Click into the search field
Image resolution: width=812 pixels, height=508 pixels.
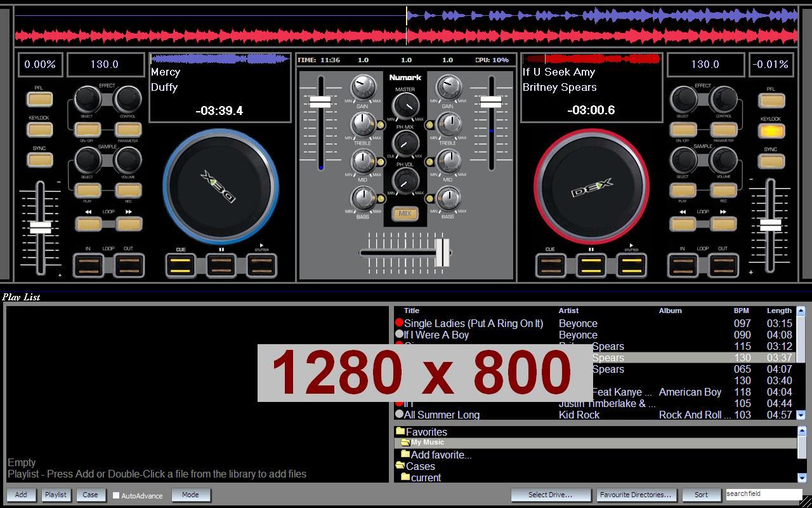764,494
